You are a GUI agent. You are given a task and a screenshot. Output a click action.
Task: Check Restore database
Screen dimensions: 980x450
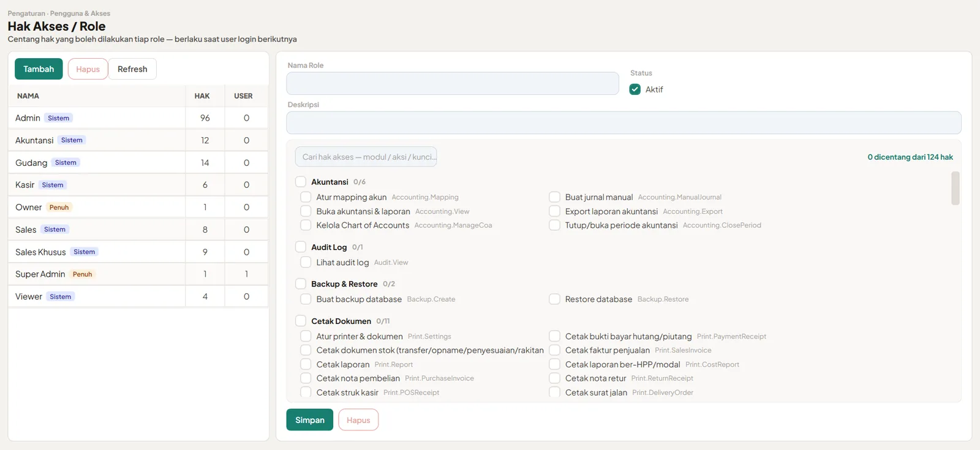(x=554, y=299)
